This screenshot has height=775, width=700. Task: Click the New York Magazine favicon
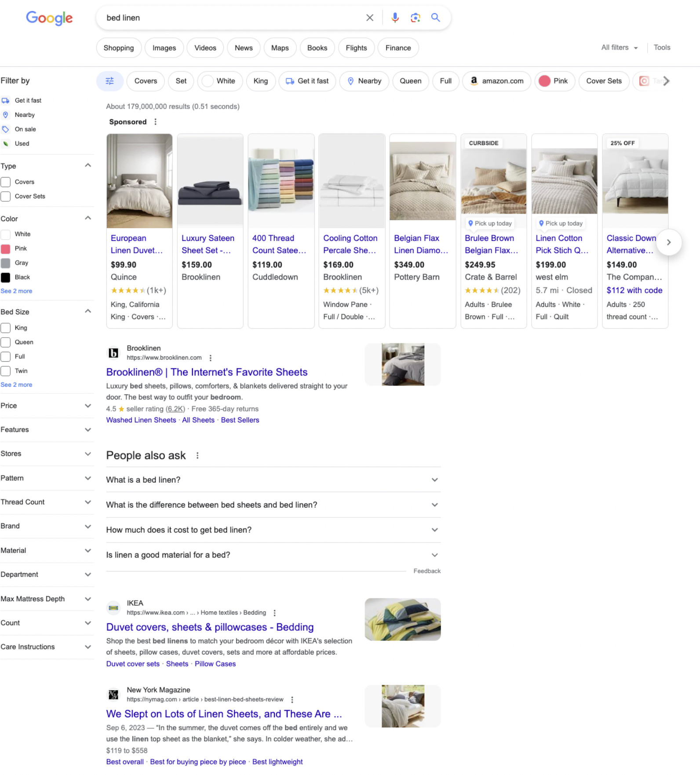113,695
